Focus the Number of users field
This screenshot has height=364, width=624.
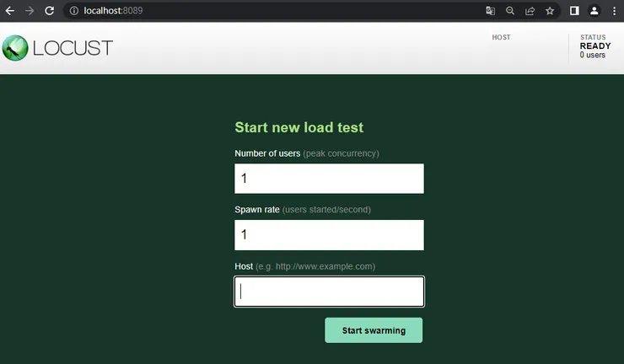pos(329,179)
